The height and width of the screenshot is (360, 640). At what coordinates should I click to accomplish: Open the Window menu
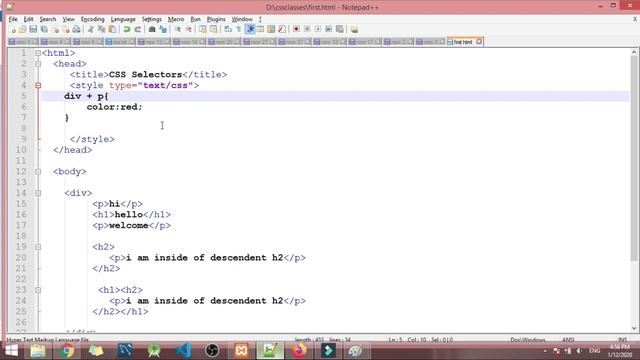click(242, 19)
